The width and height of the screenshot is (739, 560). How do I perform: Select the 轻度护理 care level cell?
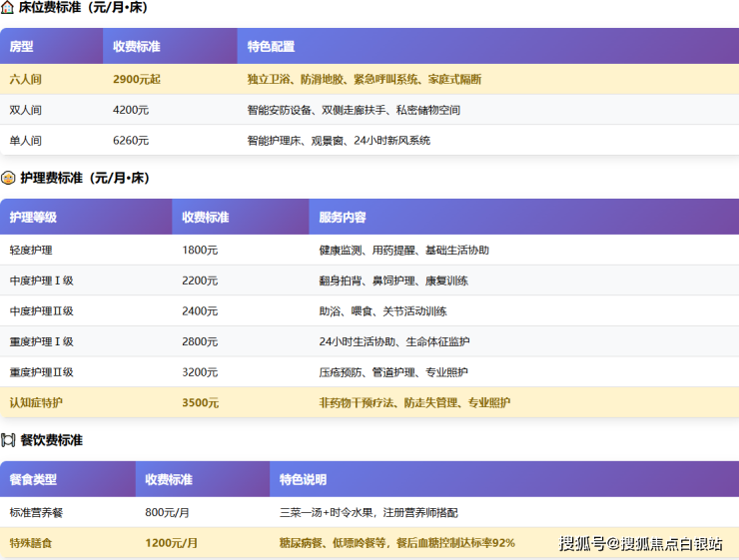tap(31, 251)
